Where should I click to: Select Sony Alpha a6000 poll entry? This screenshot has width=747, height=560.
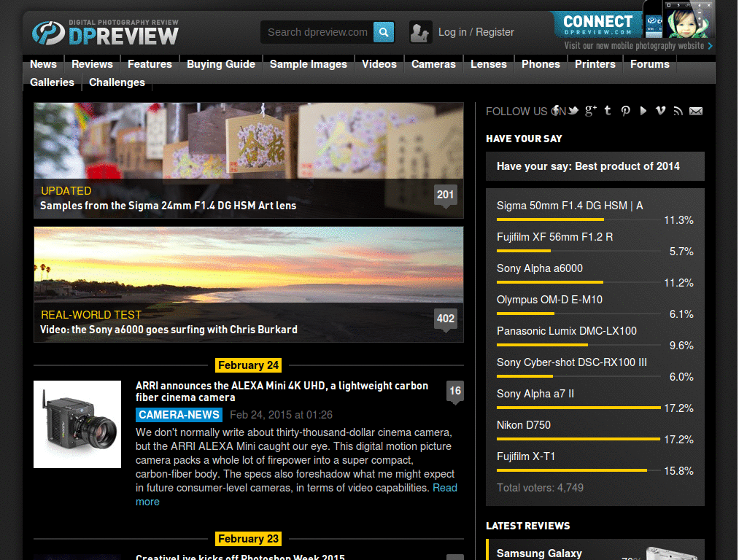tap(540, 268)
